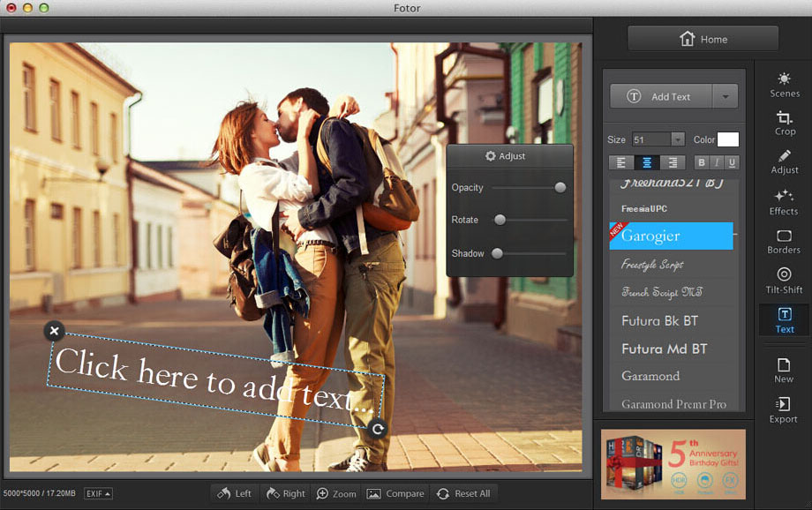Screen dimensions: 812x510
Task: Select the Crop tool
Action: click(784, 123)
